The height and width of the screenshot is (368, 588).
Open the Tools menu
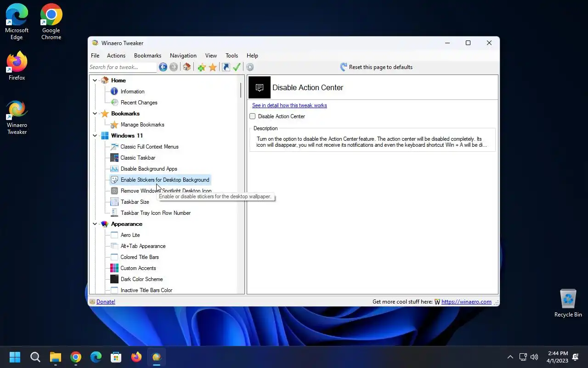[x=232, y=56]
